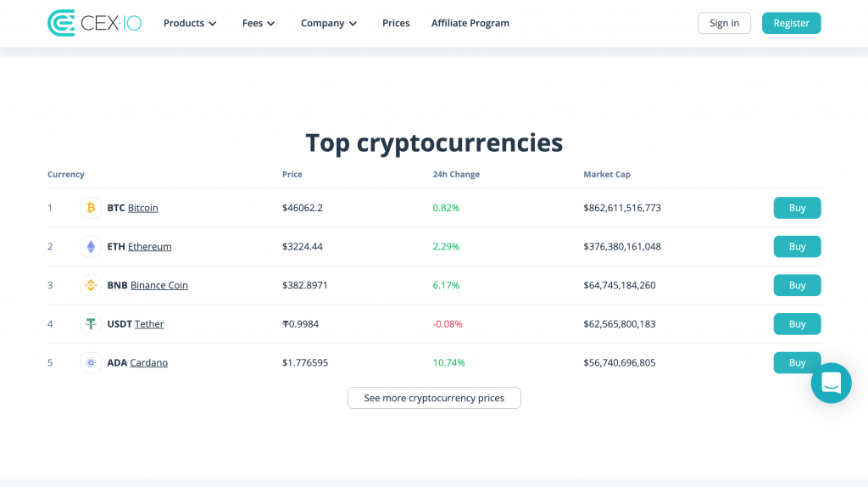Screen dimensions: 868x487
Task: Click market cap $62,565,800,183
Action: point(620,324)
